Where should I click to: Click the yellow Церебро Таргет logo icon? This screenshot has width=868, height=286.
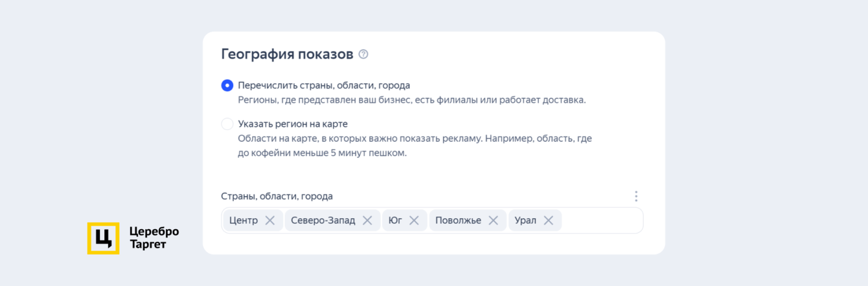(x=103, y=238)
